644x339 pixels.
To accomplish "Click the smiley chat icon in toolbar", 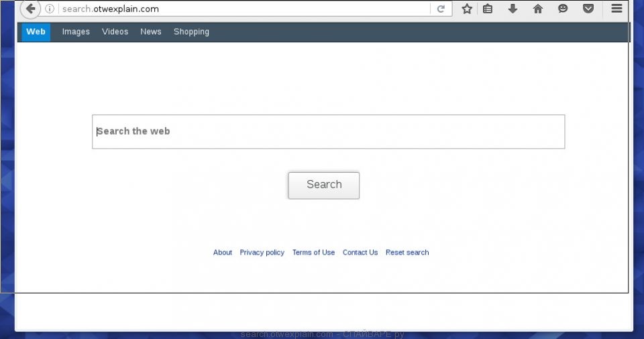I will click(x=563, y=9).
